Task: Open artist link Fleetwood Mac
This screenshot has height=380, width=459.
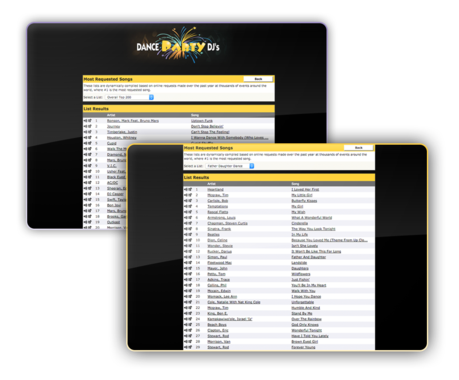Action: click(x=220, y=263)
